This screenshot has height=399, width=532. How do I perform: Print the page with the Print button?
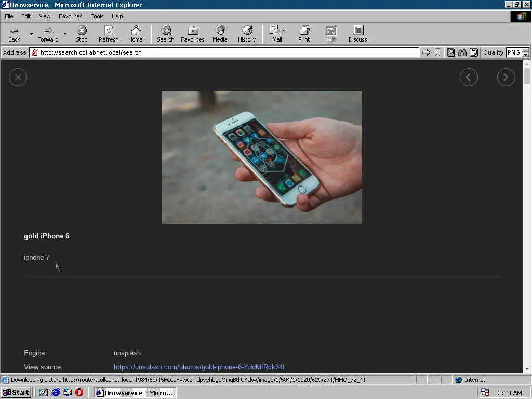pyautogui.click(x=304, y=34)
